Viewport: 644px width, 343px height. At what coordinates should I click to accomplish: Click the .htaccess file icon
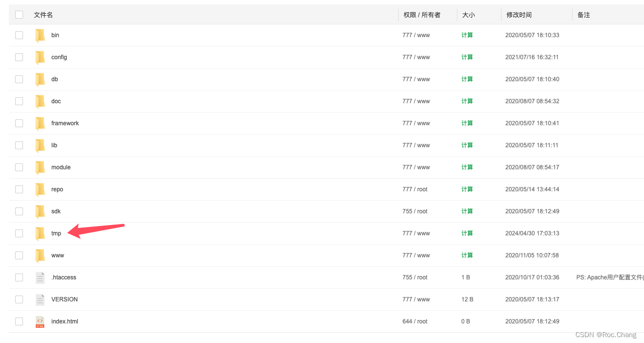click(40, 277)
